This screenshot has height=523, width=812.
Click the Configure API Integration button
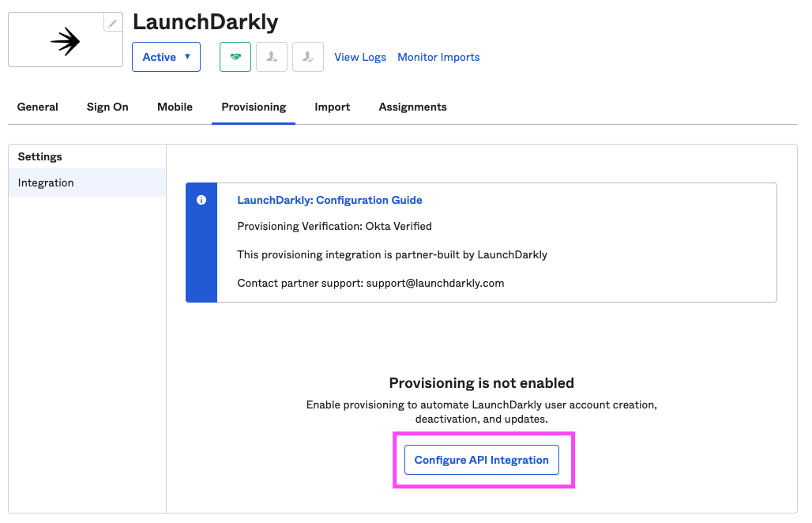tap(481, 459)
